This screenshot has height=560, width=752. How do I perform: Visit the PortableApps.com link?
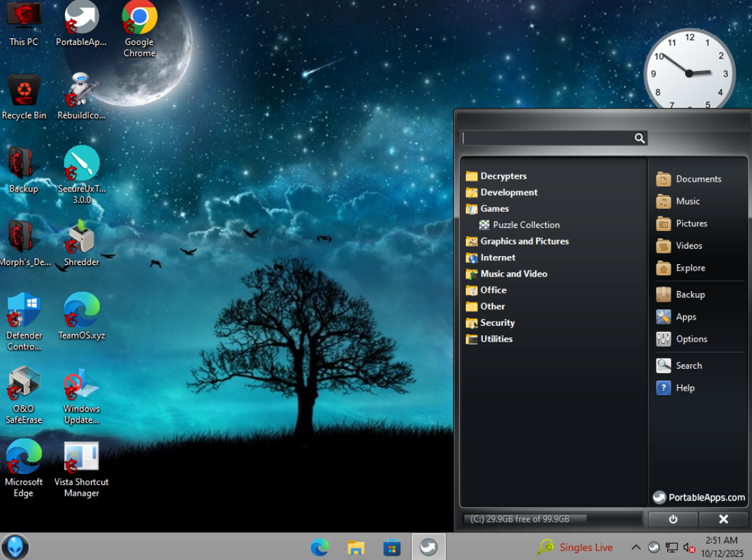pyautogui.click(x=699, y=497)
